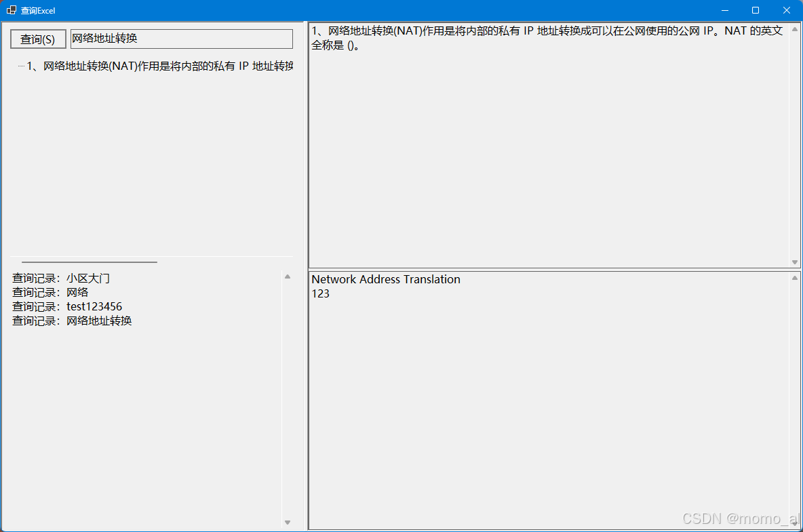Maximize the 查询Excel window
The height and width of the screenshot is (532, 803).
point(756,10)
